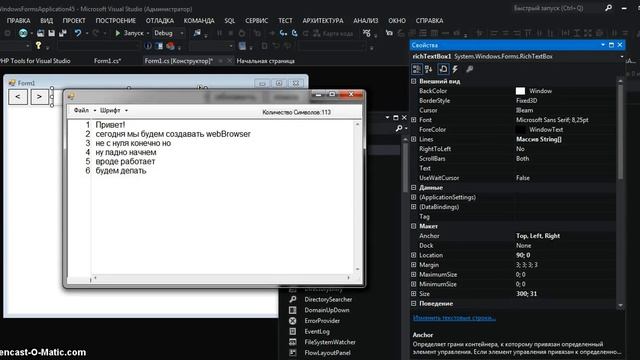Screen dimensions: 640x360
Task: Open the АРХИТЕКТУРА menu
Action: pos(323,20)
